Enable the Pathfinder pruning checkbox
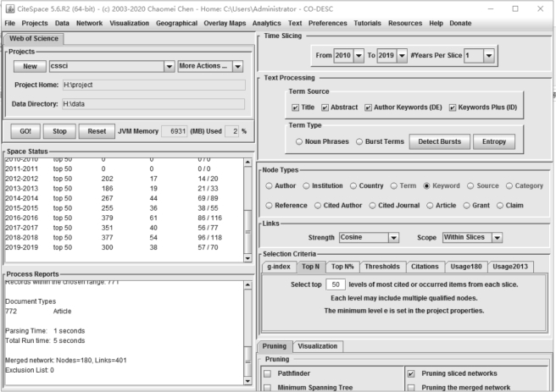The width and height of the screenshot is (556, 392). coord(268,373)
